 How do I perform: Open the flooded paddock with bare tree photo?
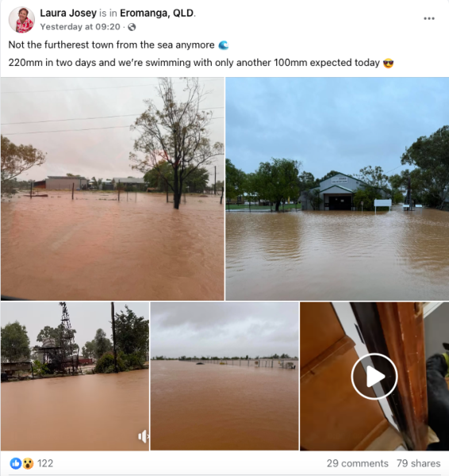click(113, 189)
